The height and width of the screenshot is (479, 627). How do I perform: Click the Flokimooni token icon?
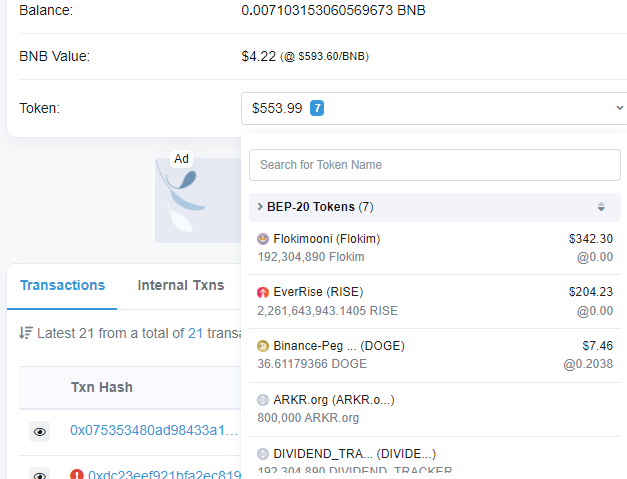(x=263, y=239)
